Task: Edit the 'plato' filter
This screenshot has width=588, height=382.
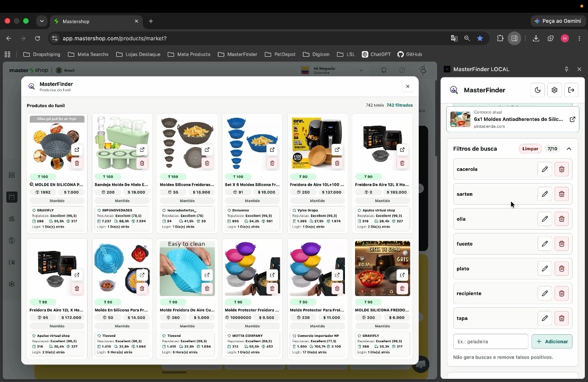Action: click(x=544, y=268)
